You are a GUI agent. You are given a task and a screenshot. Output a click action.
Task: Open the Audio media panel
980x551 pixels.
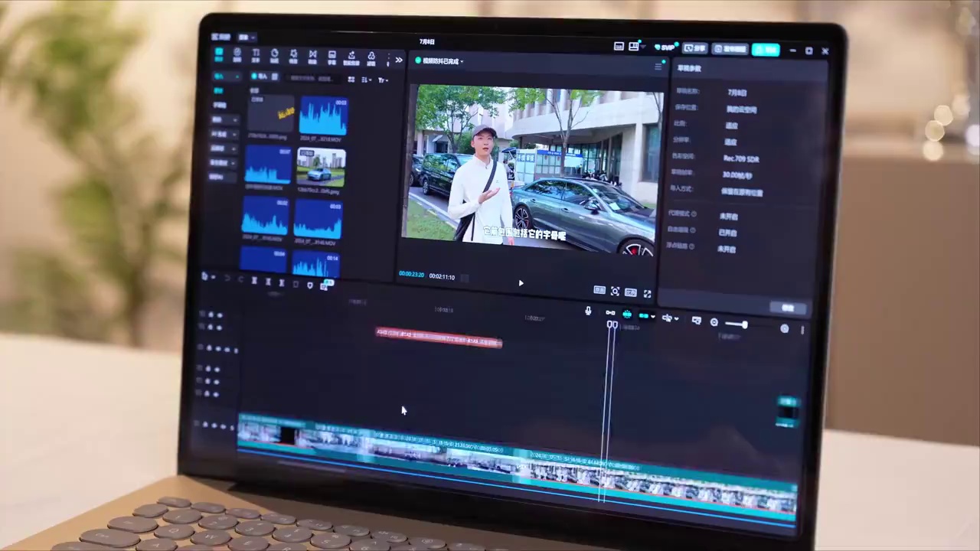[x=237, y=54]
